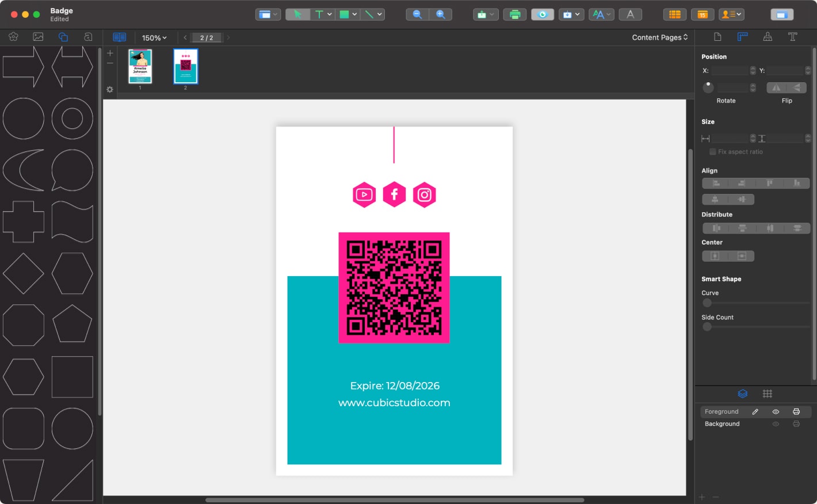Open the import/insert blue dropdown
The height and width of the screenshot is (504, 817).
571,14
